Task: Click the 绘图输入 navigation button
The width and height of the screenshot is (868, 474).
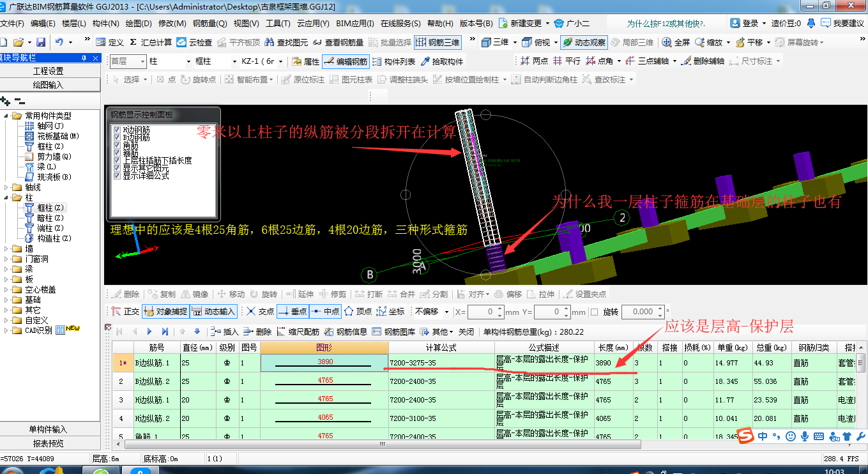Action: coord(49,84)
